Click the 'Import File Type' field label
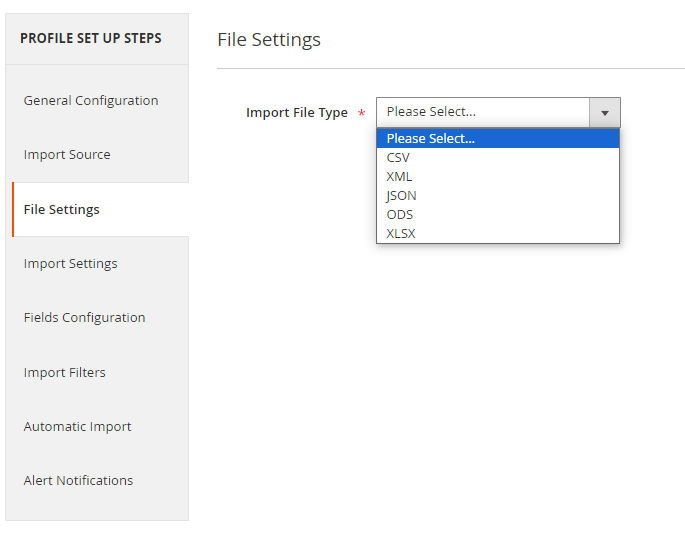Viewport: 685px width, 534px height. click(297, 113)
